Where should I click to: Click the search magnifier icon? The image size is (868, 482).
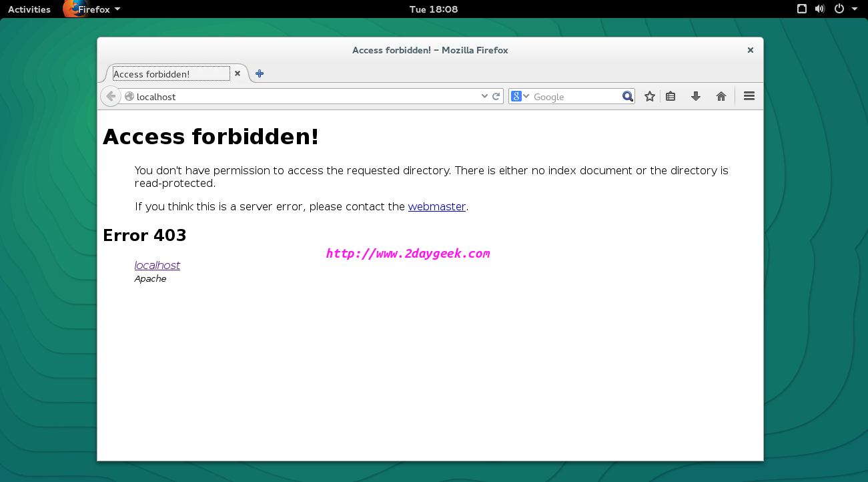[x=627, y=96]
